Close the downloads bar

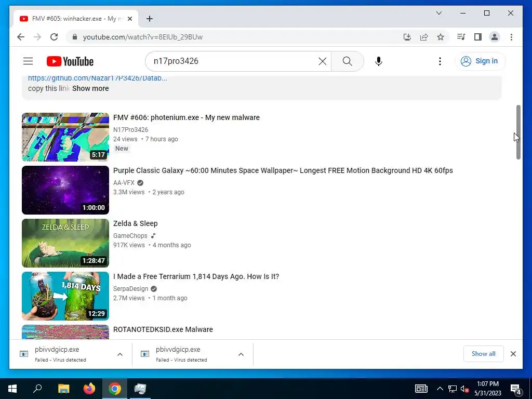[x=513, y=354]
